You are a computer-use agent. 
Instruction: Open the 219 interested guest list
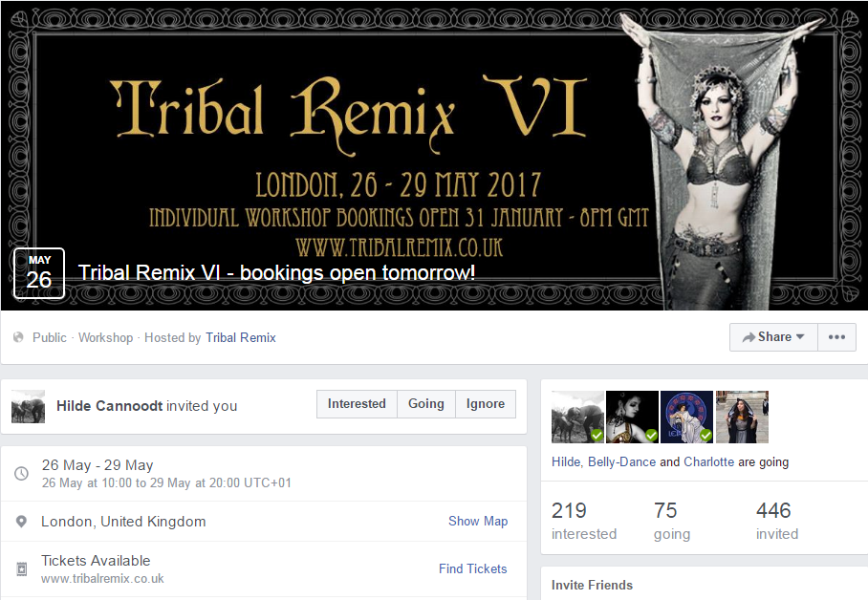click(x=584, y=521)
